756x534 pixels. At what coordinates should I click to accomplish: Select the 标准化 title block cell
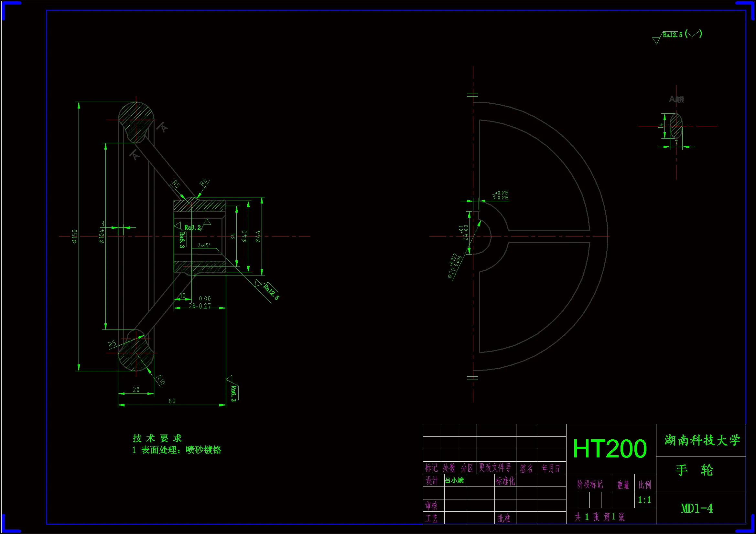tap(505, 481)
